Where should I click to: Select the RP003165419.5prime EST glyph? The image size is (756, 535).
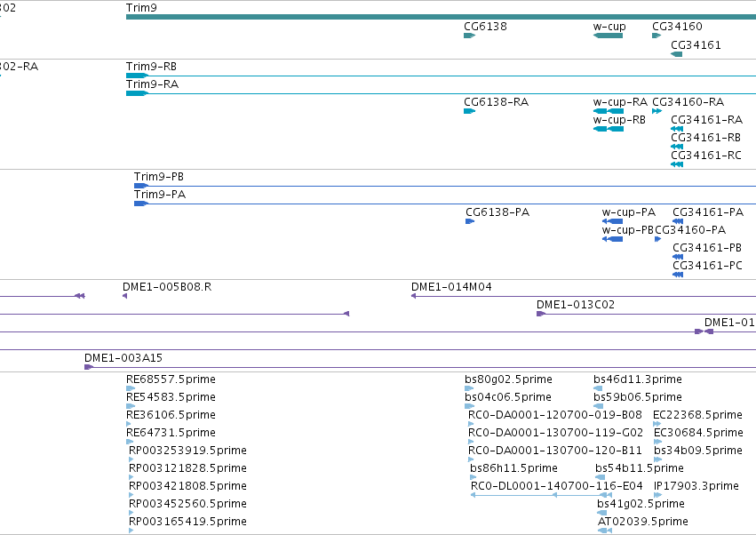(x=131, y=531)
